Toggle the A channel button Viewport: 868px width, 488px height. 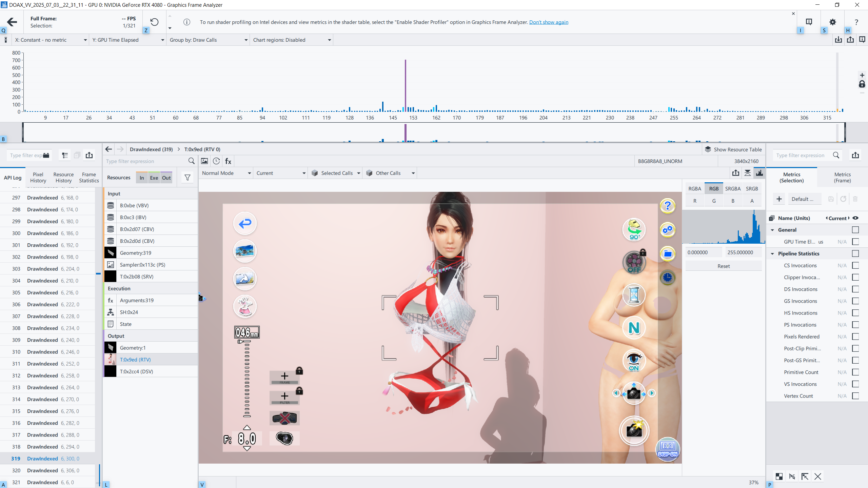752,201
